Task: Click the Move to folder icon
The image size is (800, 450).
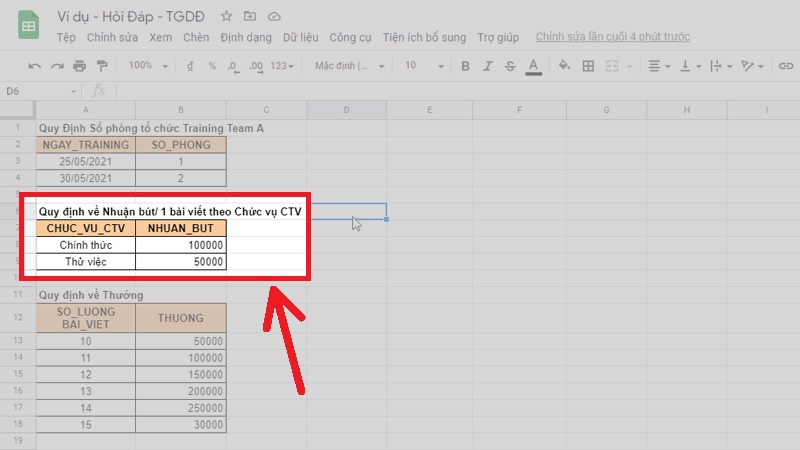Action: 250,17
